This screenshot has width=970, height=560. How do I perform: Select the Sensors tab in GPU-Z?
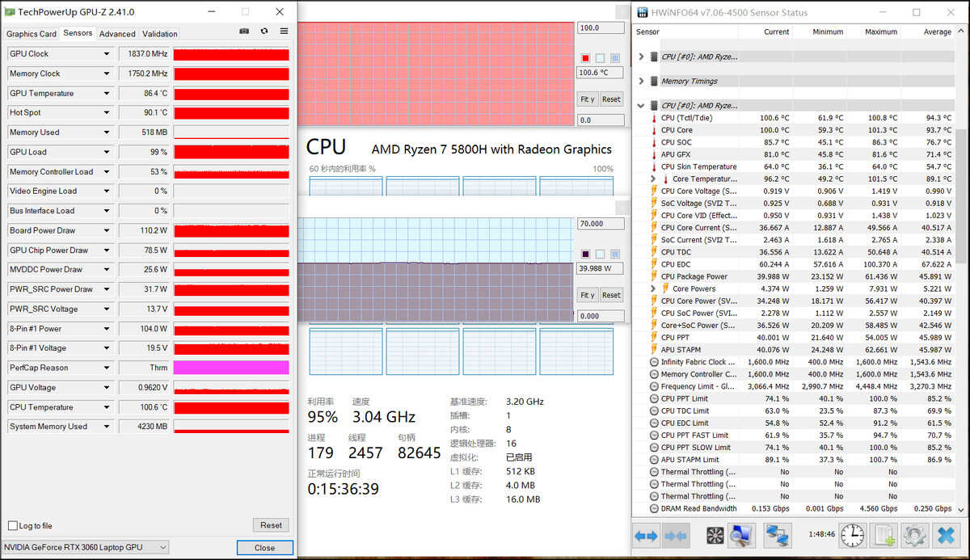[78, 33]
